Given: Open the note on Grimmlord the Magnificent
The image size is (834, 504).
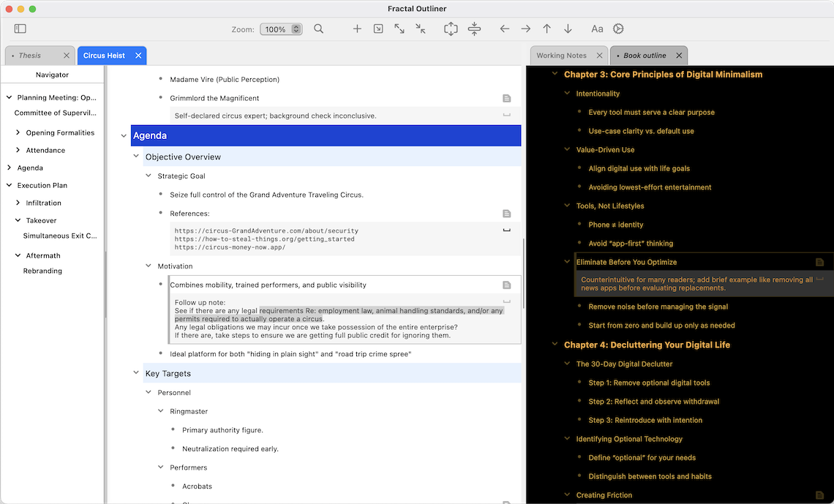Looking at the screenshot, I should [506, 97].
